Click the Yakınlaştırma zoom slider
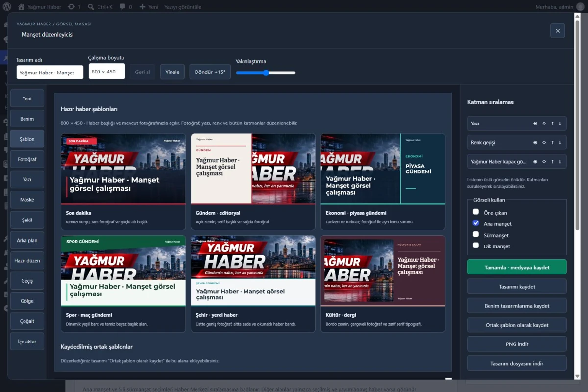 point(266,73)
